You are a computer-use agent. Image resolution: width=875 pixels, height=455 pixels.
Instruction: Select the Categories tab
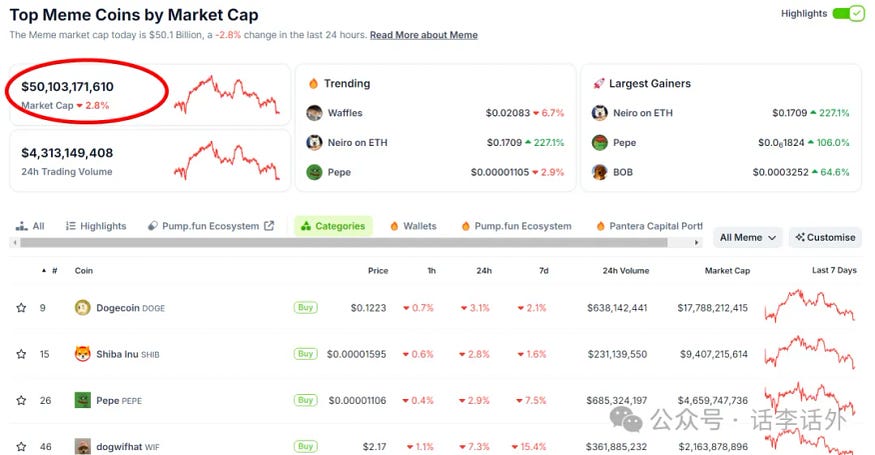click(333, 226)
